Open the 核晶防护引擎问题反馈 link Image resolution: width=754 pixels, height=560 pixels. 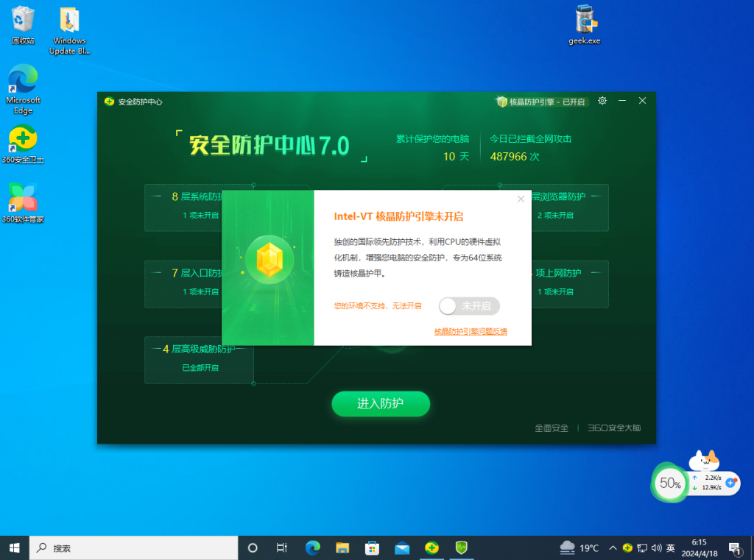(x=471, y=332)
